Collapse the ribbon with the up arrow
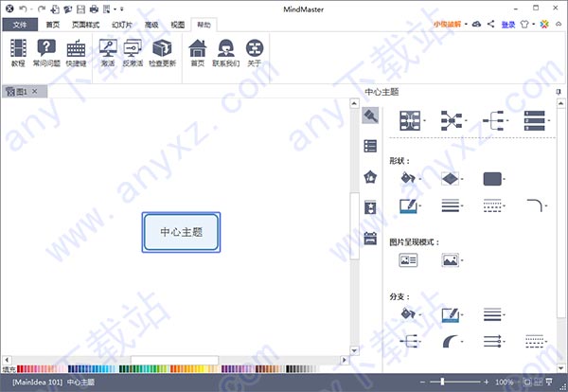This screenshot has height=392, width=568. 559,24
